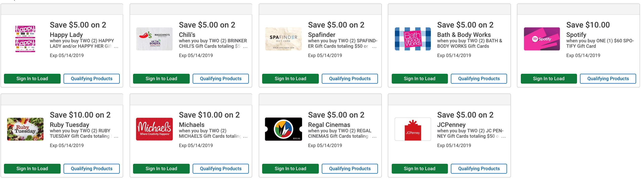The image size is (644, 180).
Task: View Qualifying Products for Chili's offer
Action: (x=221, y=79)
